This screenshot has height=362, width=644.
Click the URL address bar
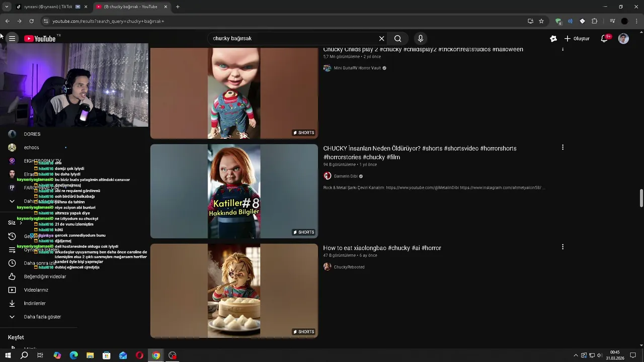282,21
